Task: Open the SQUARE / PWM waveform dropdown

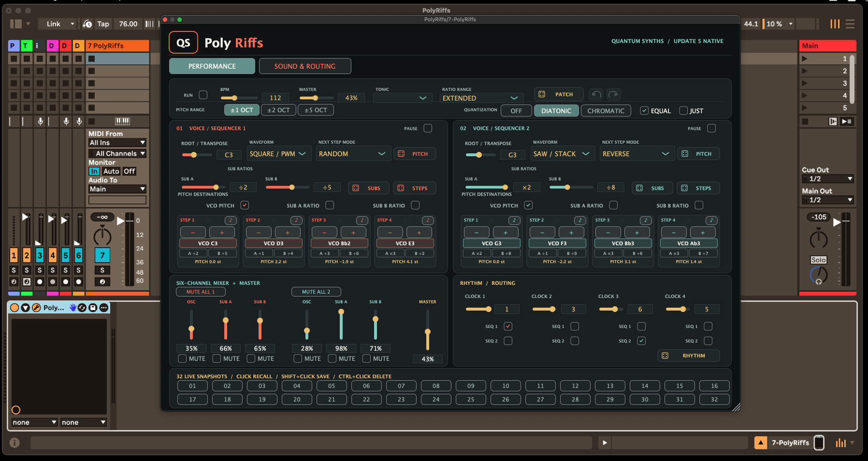Action: point(278,154)
